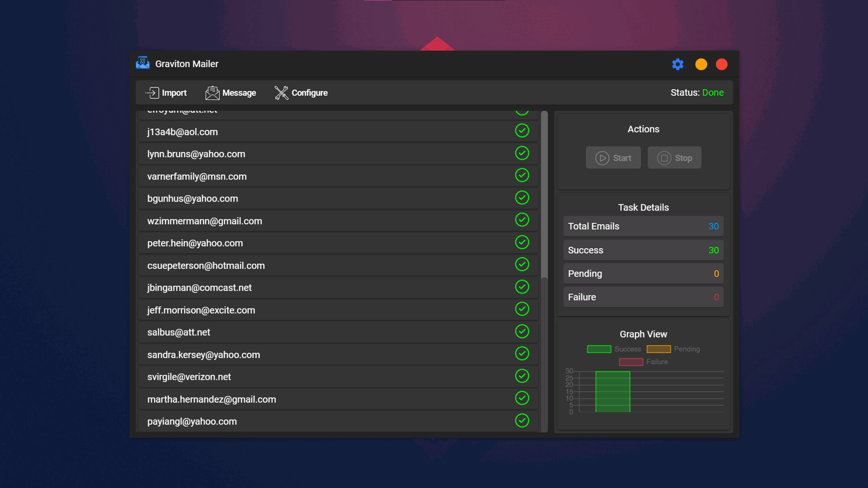Select the csuepeterson@hotmail.com address

click(x=206, y=265)
